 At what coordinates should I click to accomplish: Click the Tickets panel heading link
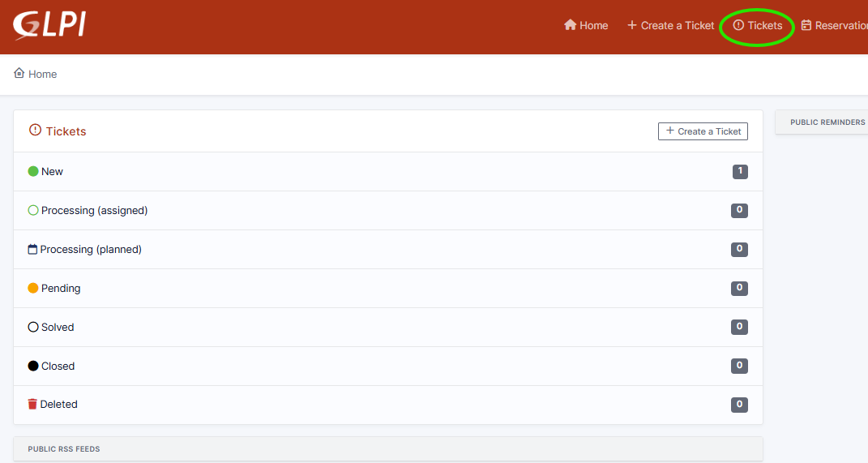click(x=66, y=131)
